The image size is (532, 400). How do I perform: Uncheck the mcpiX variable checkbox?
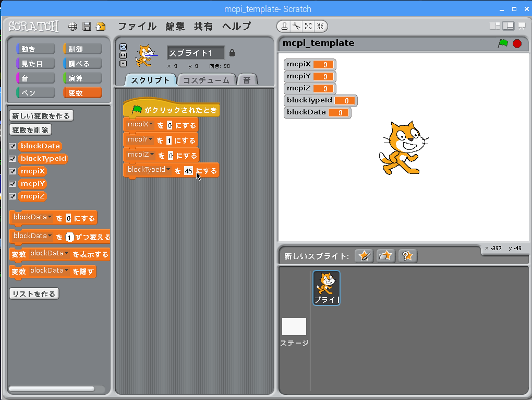coord(13,171)
